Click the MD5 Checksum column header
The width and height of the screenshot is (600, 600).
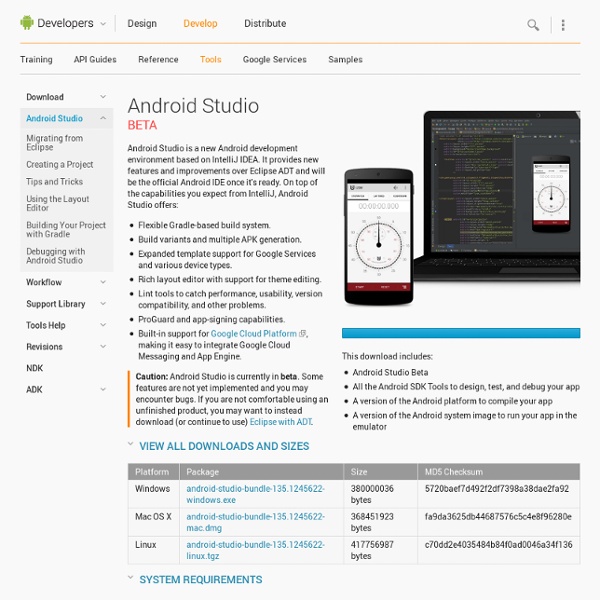[x=499, y=472]
